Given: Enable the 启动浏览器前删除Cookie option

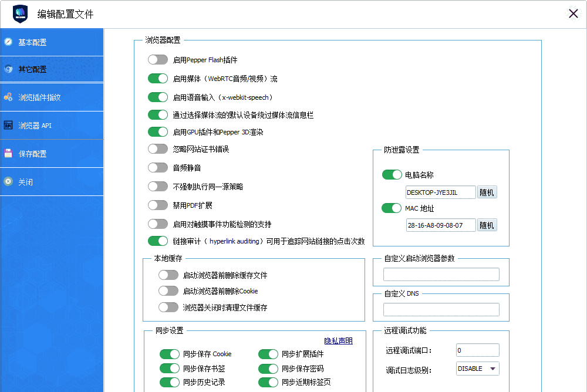Looking at the screenshot, I should [168, 290].
